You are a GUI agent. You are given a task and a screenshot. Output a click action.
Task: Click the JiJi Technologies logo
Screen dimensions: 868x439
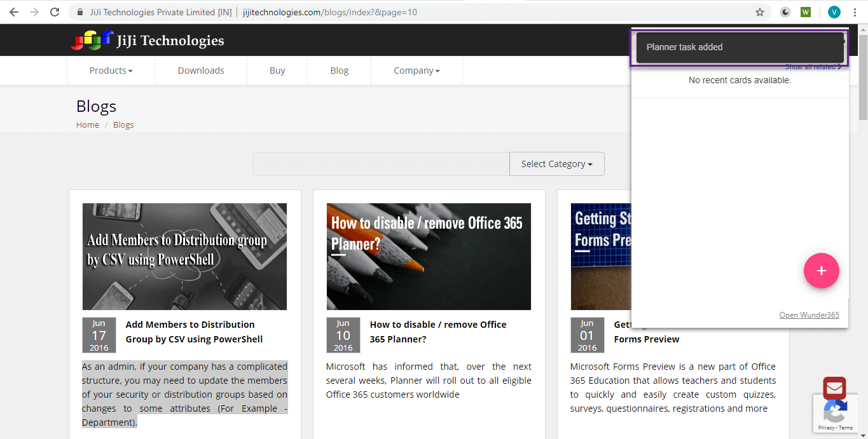(148, 41)
